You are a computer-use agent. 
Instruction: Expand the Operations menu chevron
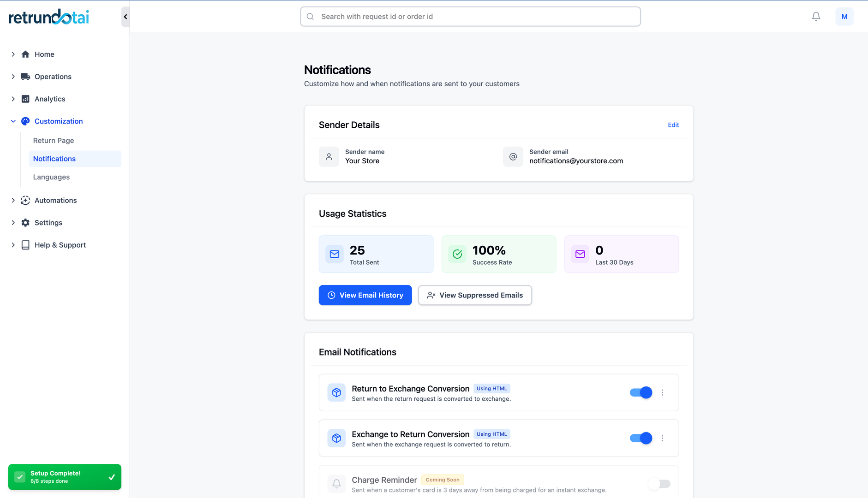point(13,77)
